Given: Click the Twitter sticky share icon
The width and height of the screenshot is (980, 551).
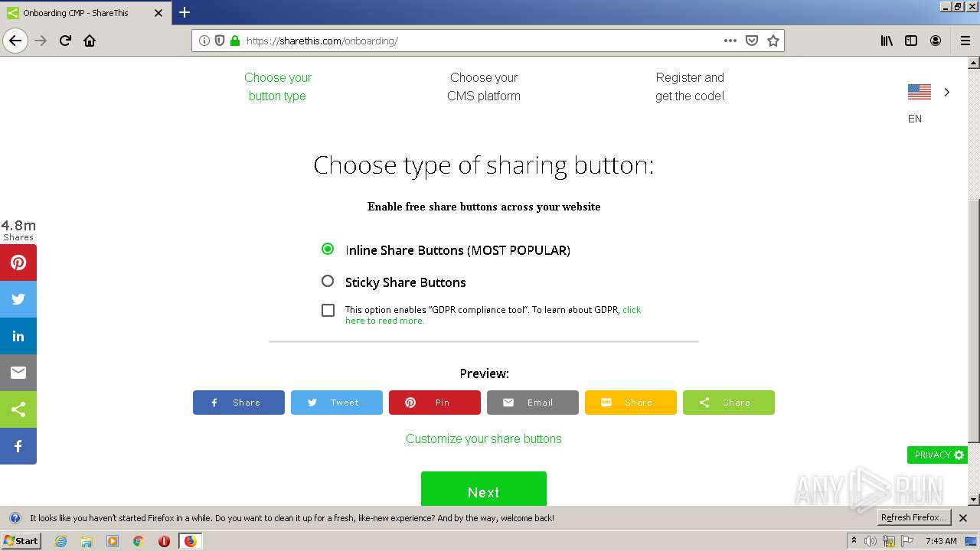Looking at the screenshot, I should pyautogui.click(x=18, y=299).
